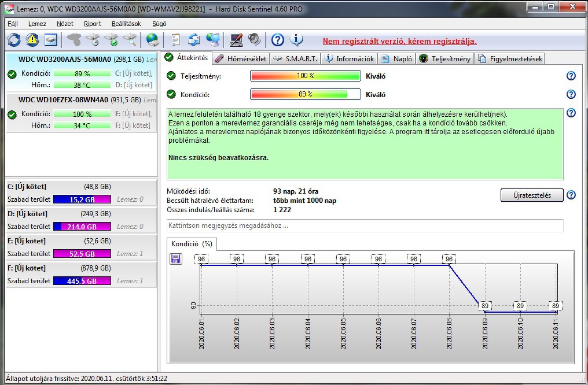Viewport: 588px width, 385px height.
Task: Open the Beállítások menu
Action: point(126,24)
